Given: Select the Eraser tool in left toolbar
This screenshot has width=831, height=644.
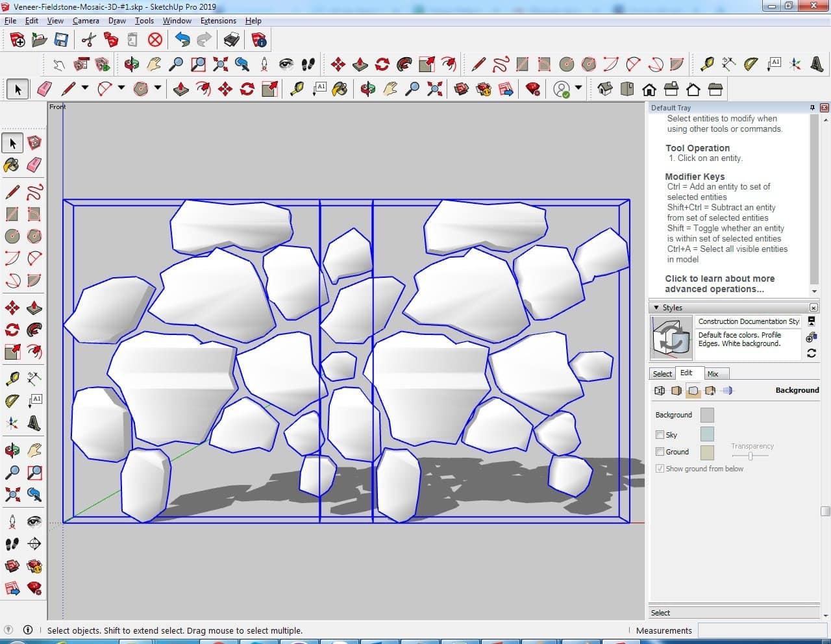Looking at the screenshot, I should [x=34, y=165].
